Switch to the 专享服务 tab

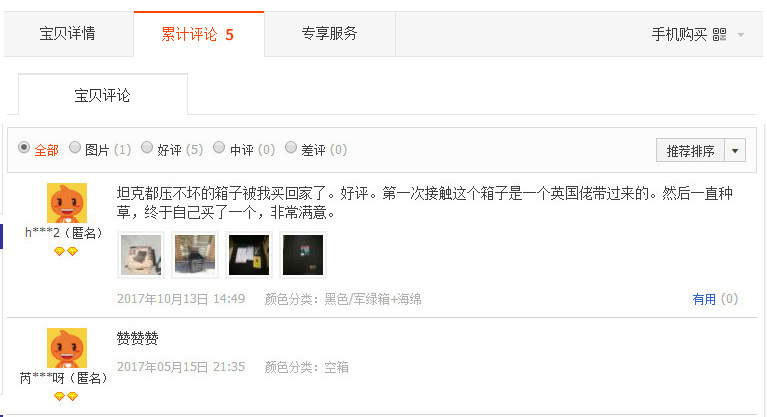click(330, 34)
